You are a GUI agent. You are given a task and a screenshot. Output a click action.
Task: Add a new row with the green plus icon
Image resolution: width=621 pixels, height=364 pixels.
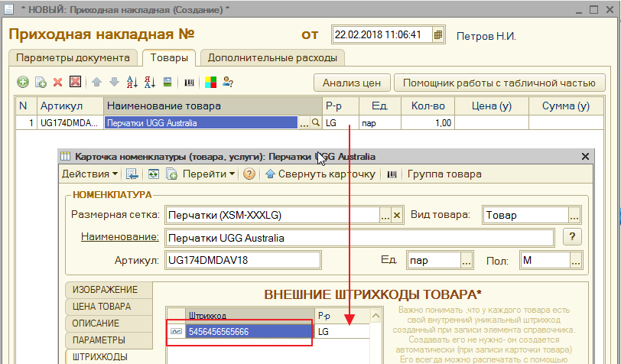(x=23, y=83)
